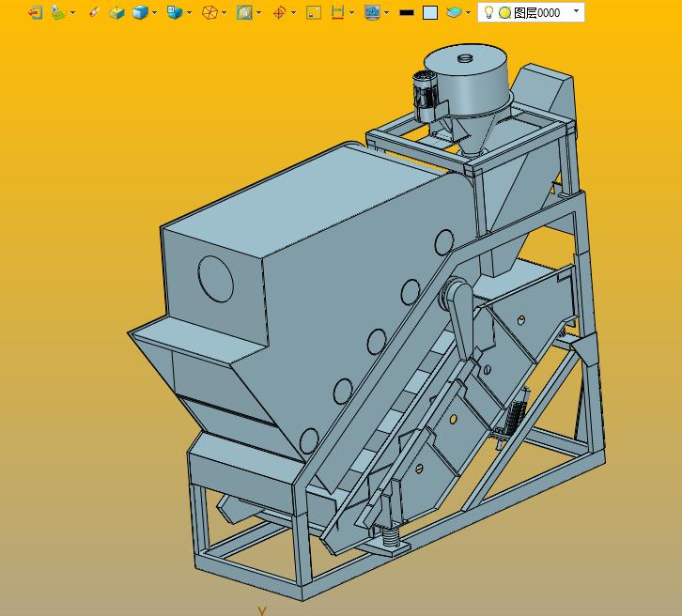Toggle the layer light bulb visibility
The image size is (682, 616).
pyautogui.click(x=488, y=12)
